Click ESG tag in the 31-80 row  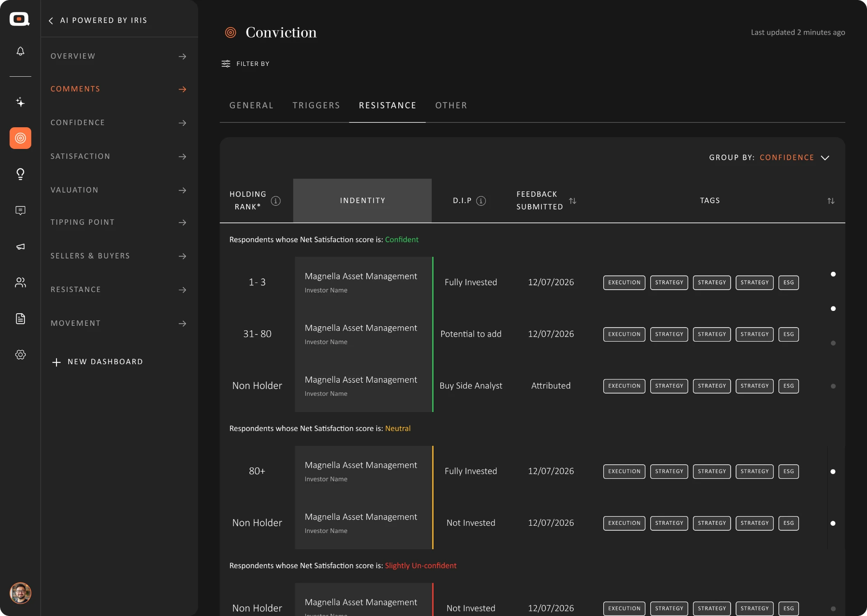(x=788, y=334)
